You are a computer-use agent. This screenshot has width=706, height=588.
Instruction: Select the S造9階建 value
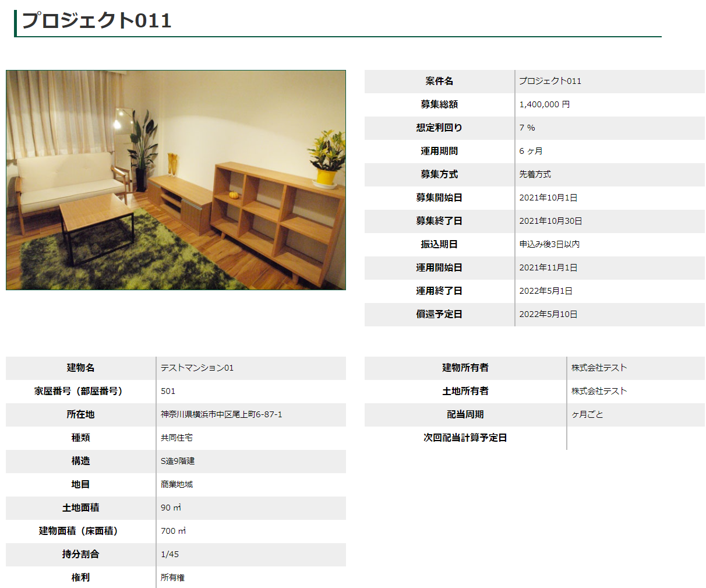point(178,461)
